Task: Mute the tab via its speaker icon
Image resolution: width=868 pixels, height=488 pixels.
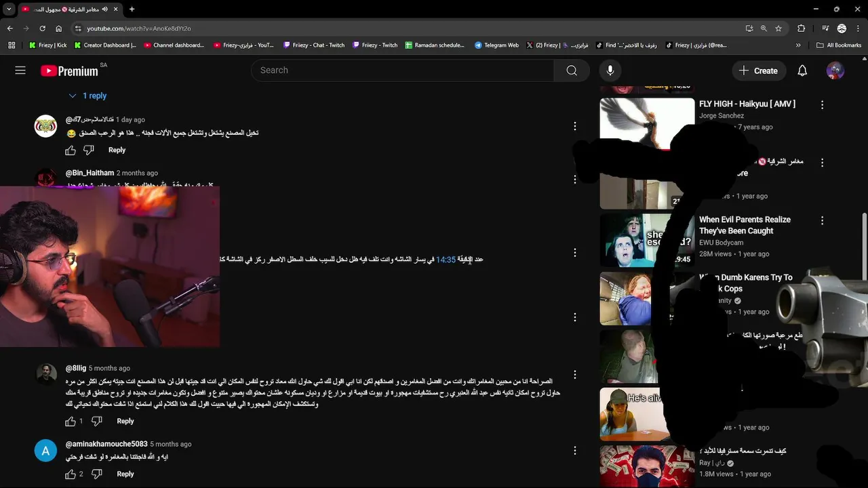Action: click(105, 9)
